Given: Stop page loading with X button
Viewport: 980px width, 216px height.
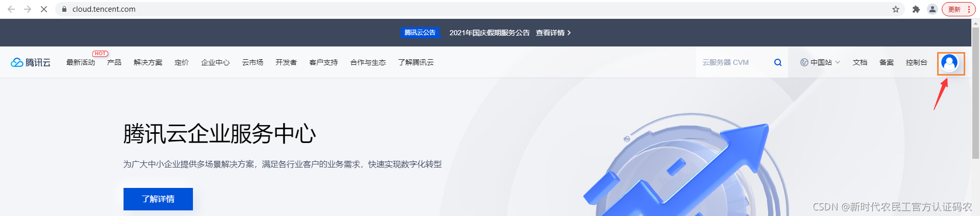Looking at the screenshot, I should [44, 9].
